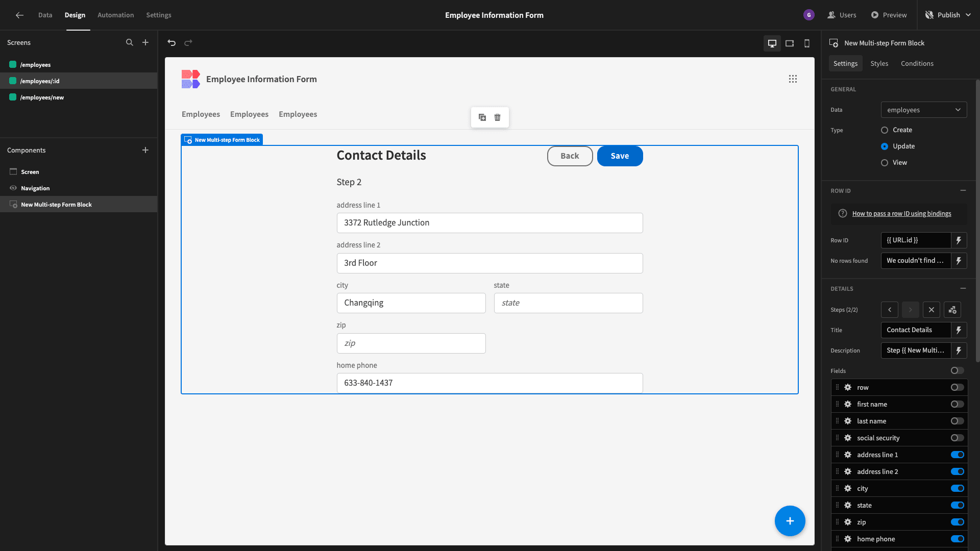980x551 pixels.
Task: Collapse the DETAILS section
Action: (963, 288)
